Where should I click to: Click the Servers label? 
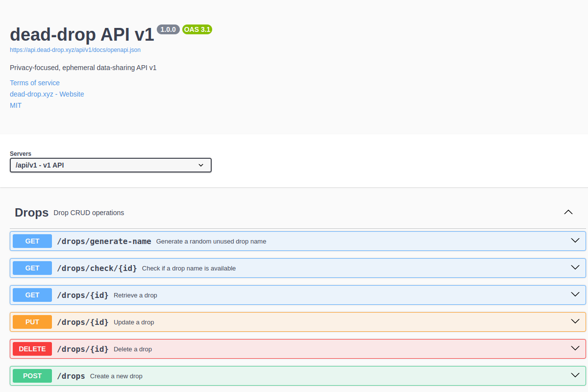[x=21, y=154]
